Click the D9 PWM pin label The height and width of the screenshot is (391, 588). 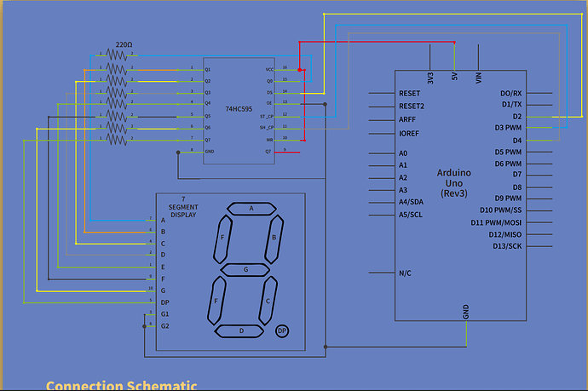coord(508,198)
